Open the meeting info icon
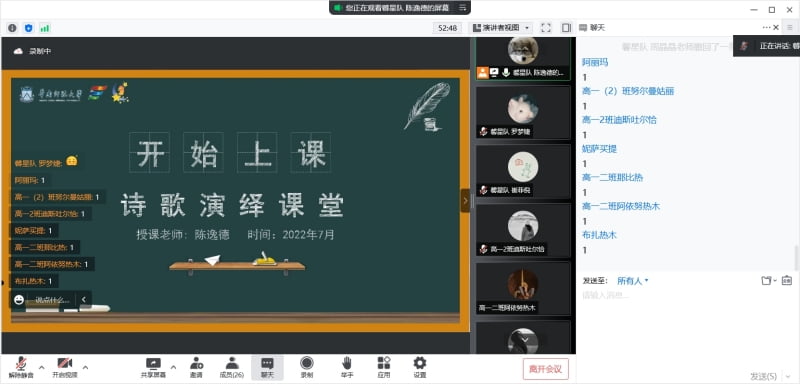Viewport: 800px width, 384px height. coord(12,28)
